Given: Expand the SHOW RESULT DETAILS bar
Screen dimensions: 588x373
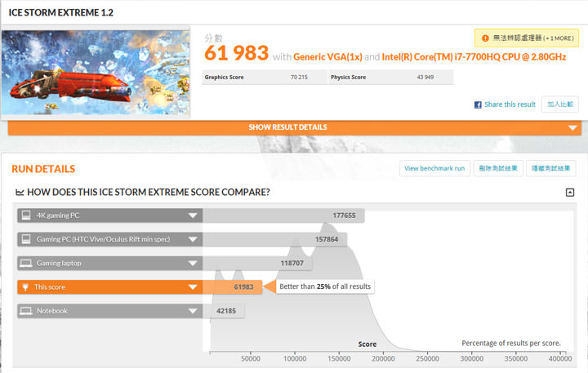Looking at the screenshot, I should pos(293,127).
